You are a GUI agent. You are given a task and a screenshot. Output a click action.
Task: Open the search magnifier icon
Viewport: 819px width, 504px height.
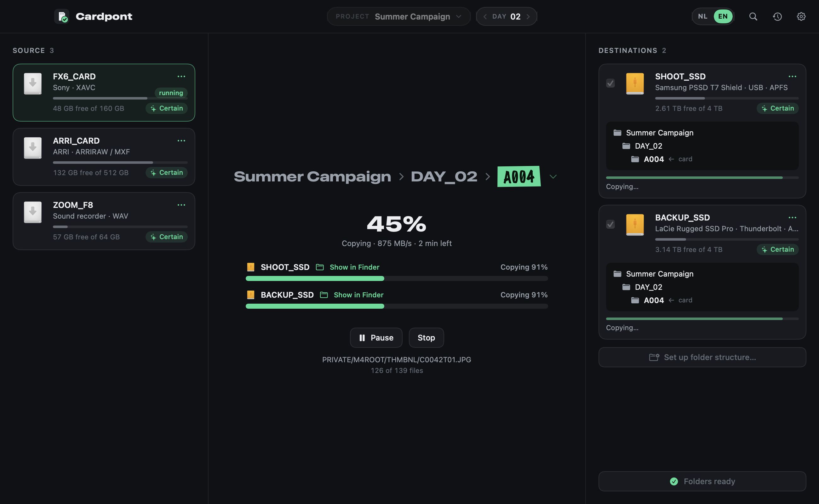coord(753,16)
